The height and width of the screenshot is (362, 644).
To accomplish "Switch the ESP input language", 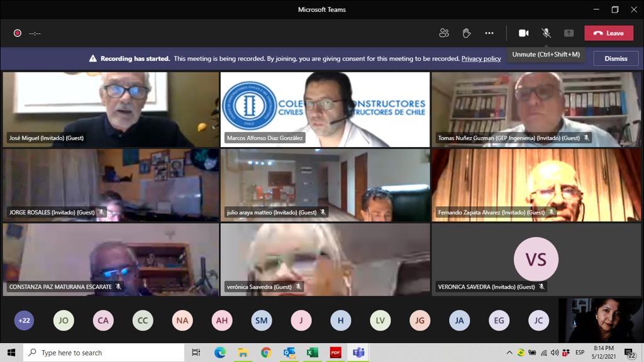I will 580,353.
